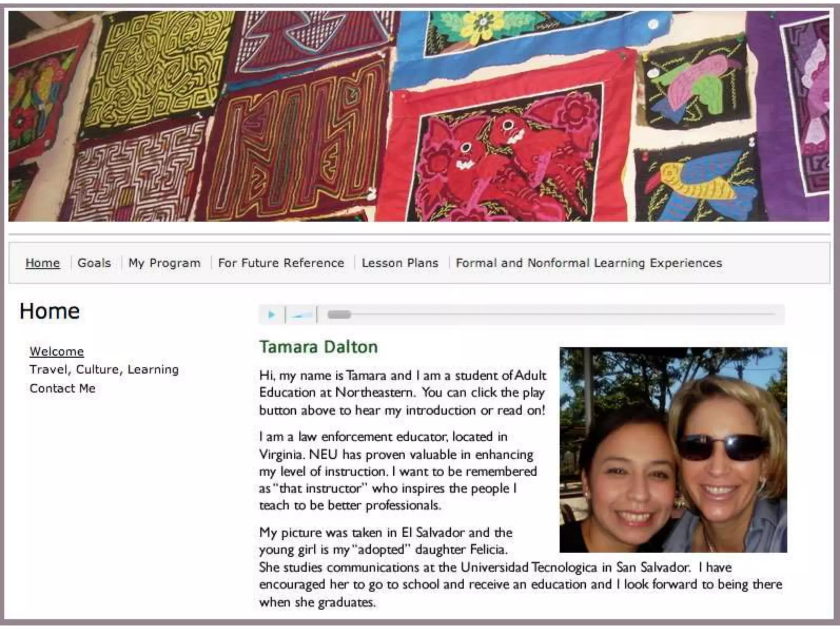Viewport: 840px width, 630px height.
Task: Select the For Future Reference tab
Action: point(281,263)
